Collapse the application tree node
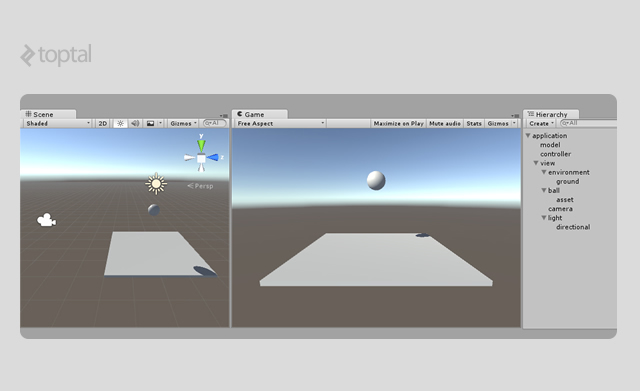Image resolution: width=640 pixels, height=391 pixels. [x=528, y=136]
